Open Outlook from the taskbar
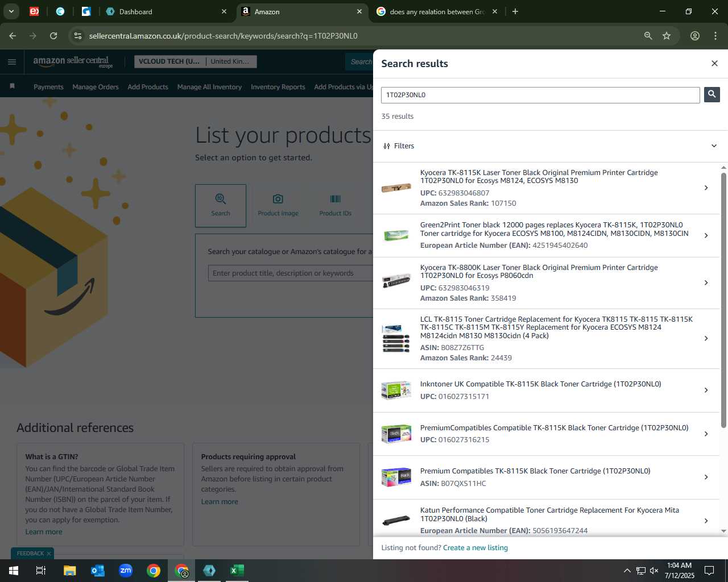This screenshot has width=728, height=582. click(x=97, y=571)
